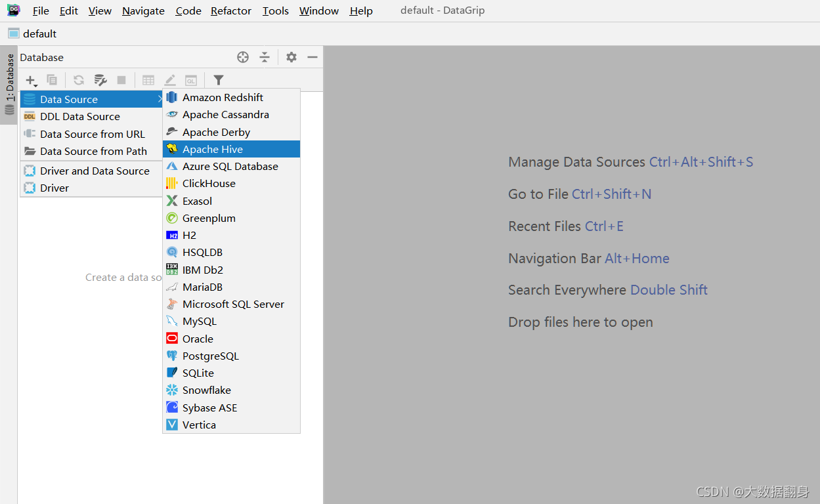The width and height of the screenshot is (820, 504).
Task: Click the add new data source plus icon
Action: point(31,80)
